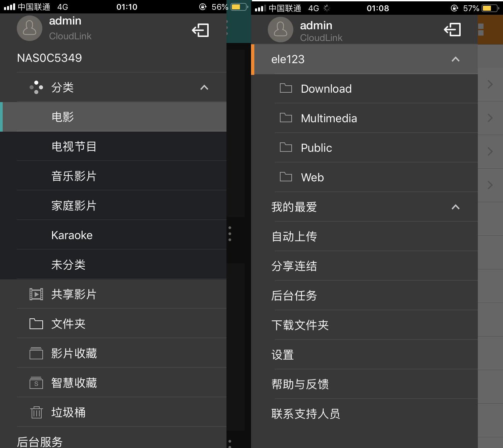Open the 电视节目 category

tap(74, 146)
